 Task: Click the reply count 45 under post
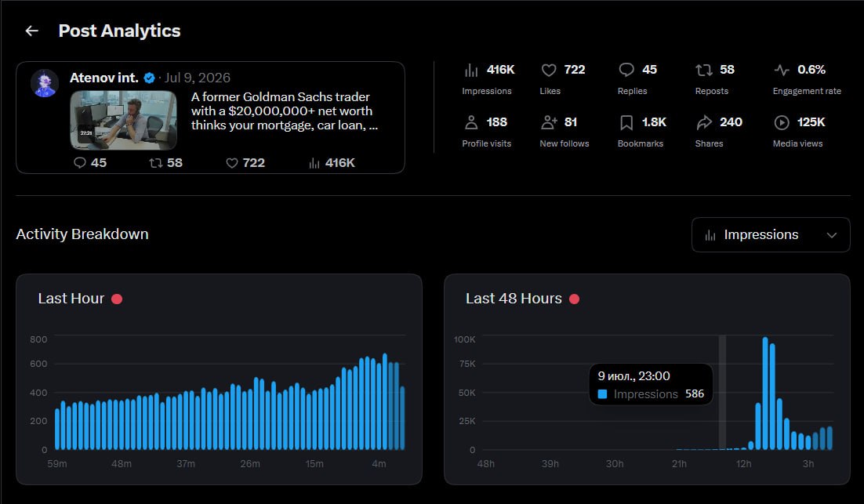click(90, 162)
